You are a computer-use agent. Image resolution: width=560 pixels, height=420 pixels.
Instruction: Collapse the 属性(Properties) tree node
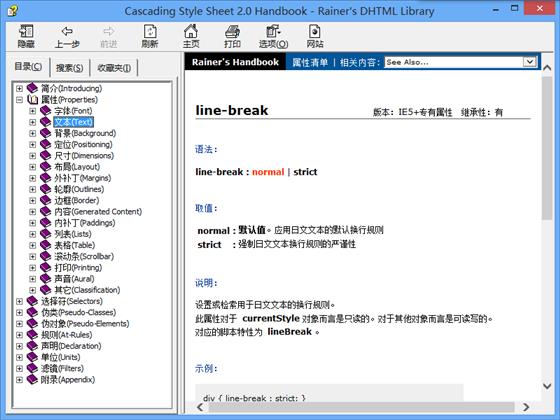point(20,100)
